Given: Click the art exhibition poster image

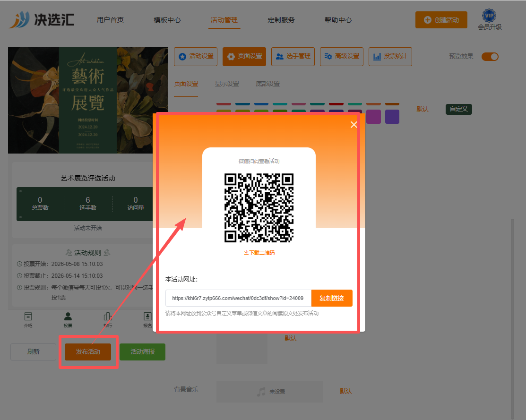Looking at the screenshot, I should pos(88,100).
